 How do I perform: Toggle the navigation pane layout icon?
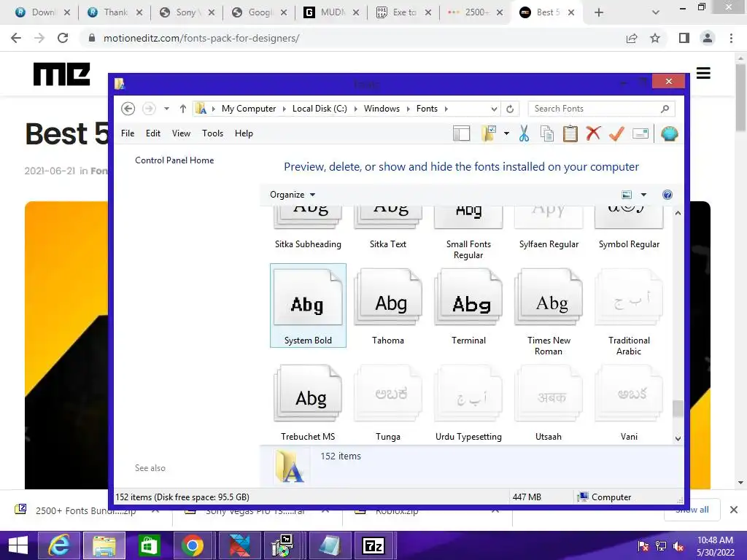[x=461, y=134]
